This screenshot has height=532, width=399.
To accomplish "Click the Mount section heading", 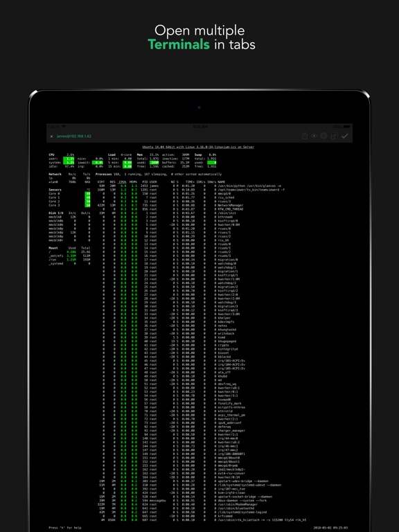I will click(x=53, y=248).
